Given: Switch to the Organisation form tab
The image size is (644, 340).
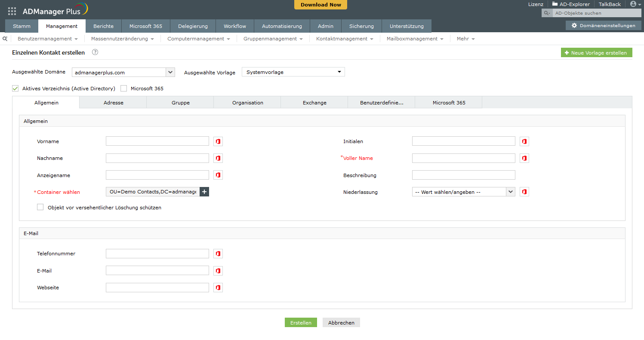Looking at the screenshot, I should 248,103.
